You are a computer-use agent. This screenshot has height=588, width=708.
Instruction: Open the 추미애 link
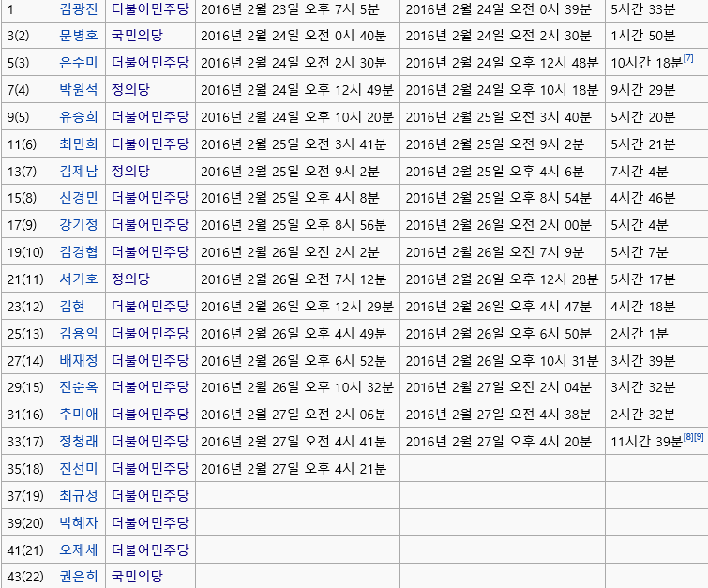79,414
